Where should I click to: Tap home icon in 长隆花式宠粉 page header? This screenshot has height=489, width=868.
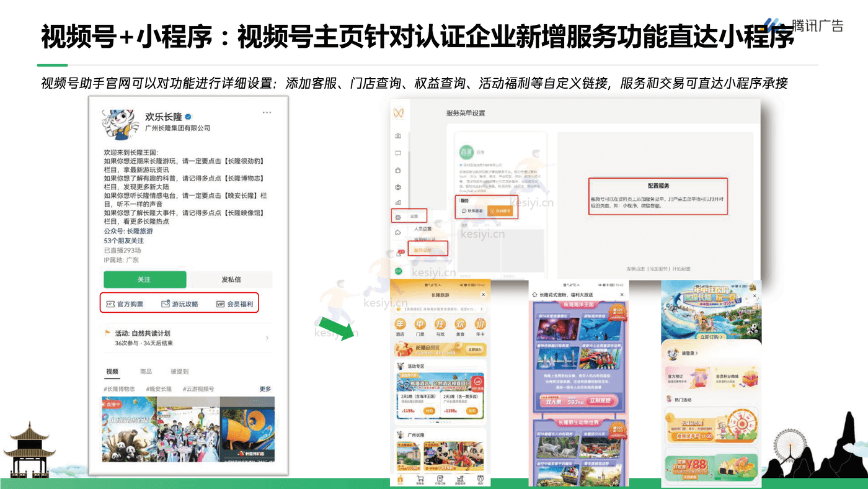[x=534, y=295]
